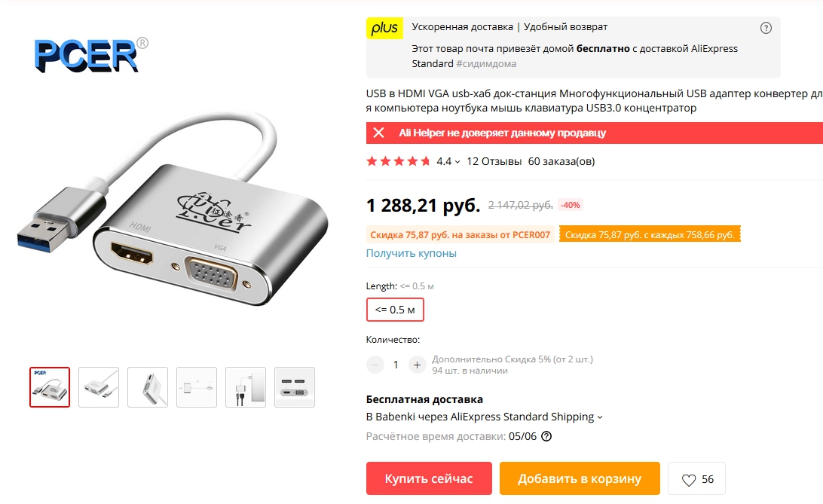Screen dimensions: 823x504
Task: Click the PCER007 store discount tag
Action: point(460,235)
